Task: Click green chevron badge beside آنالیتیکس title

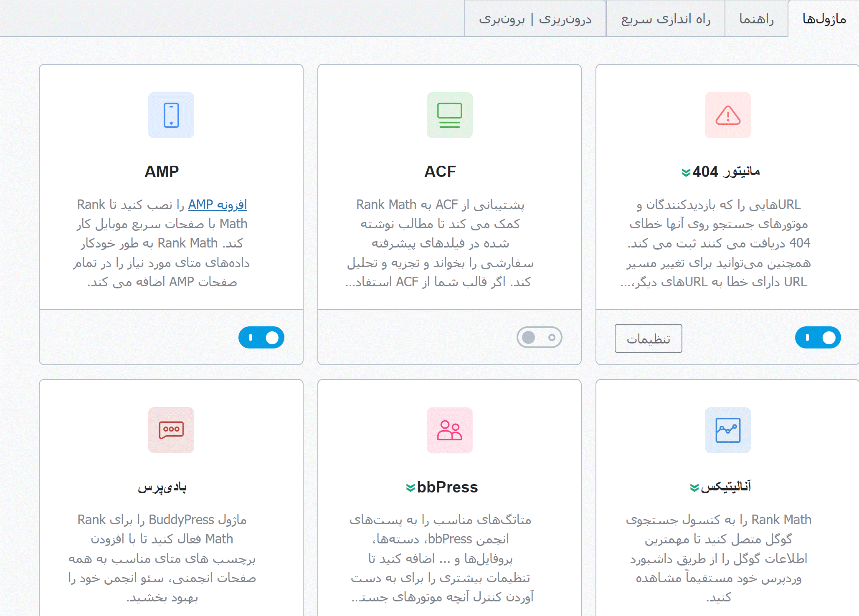Action: (694, 487)
